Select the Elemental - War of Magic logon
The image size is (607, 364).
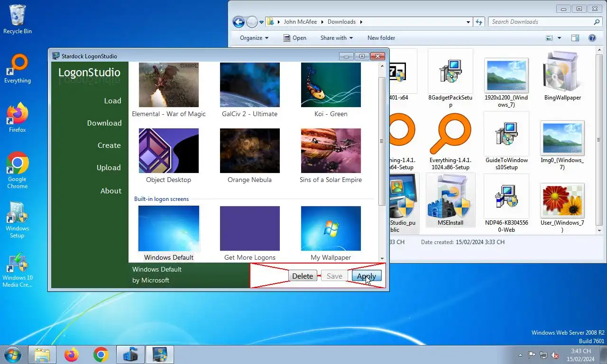pyautogui.click(x=169, y=90)
